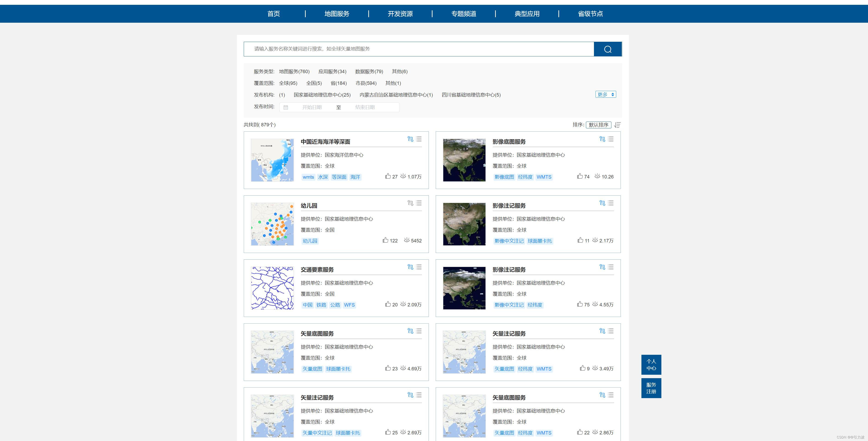Click the 服务注册 button on the right

[x=651, y=388]
